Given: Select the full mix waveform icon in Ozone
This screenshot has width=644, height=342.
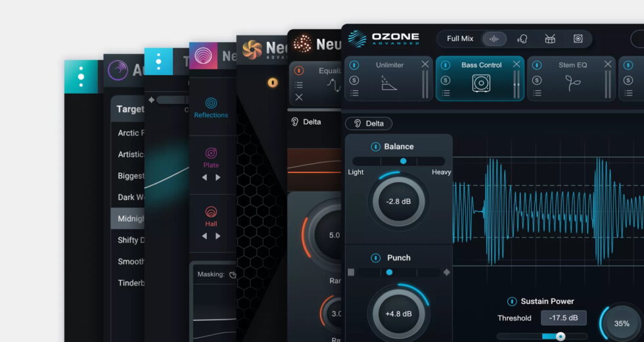Looking at the screenshot, I should coord(494,39).
